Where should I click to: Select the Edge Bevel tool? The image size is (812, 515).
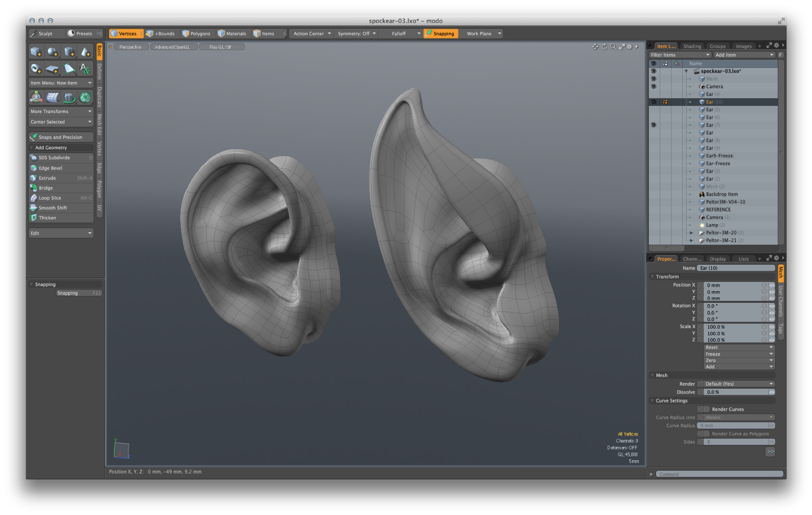[61, 168]
